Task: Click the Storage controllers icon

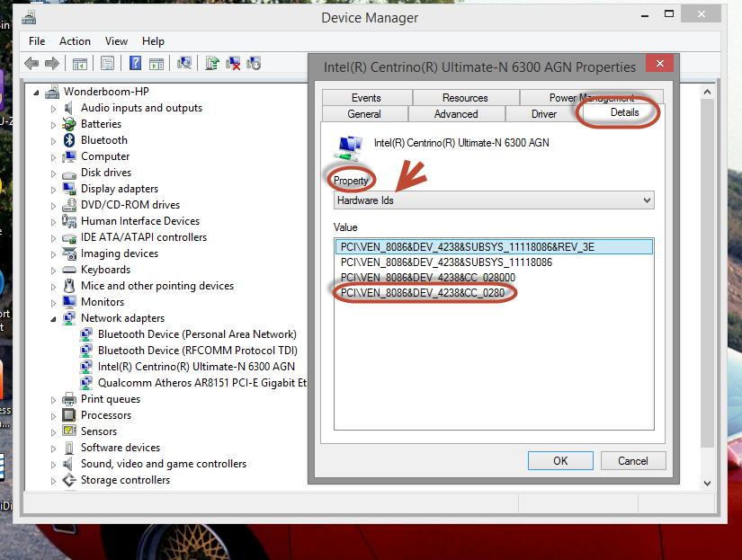Action: [x=69, y=480]
